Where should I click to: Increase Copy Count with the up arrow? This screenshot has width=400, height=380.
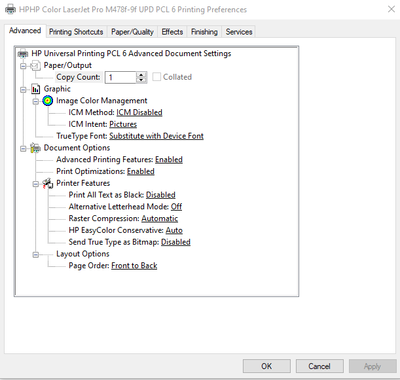click(x=141, y=75)
